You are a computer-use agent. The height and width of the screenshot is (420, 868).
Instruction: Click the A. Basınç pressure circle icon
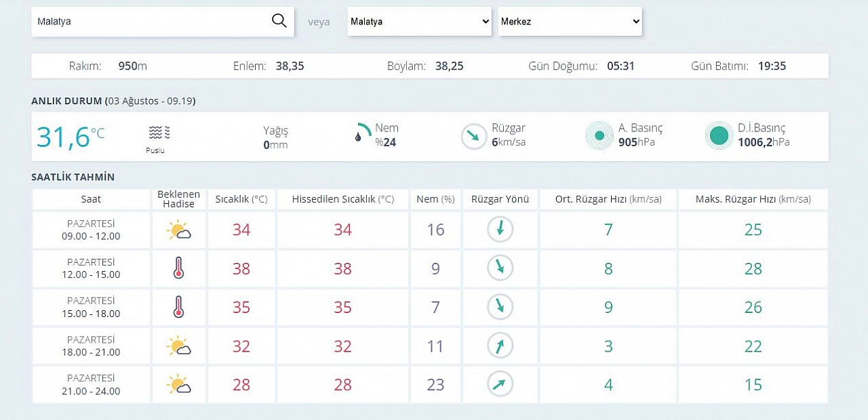point(599,135)
